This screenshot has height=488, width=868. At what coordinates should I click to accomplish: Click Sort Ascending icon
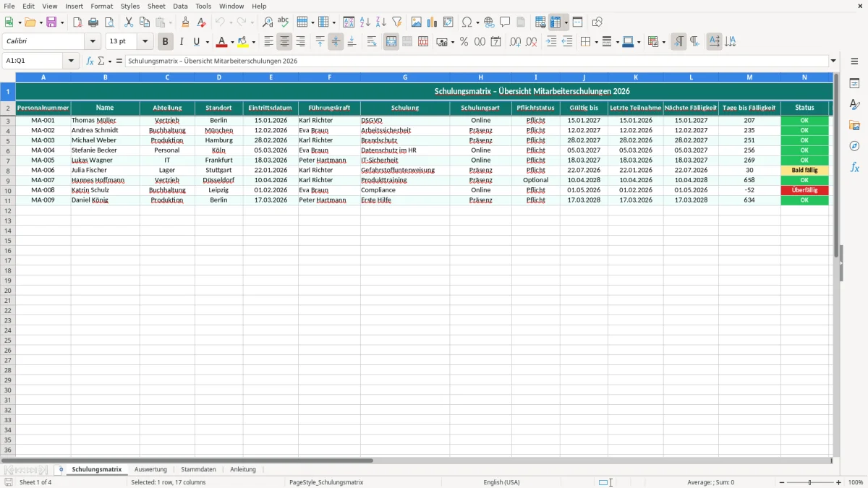365,22
